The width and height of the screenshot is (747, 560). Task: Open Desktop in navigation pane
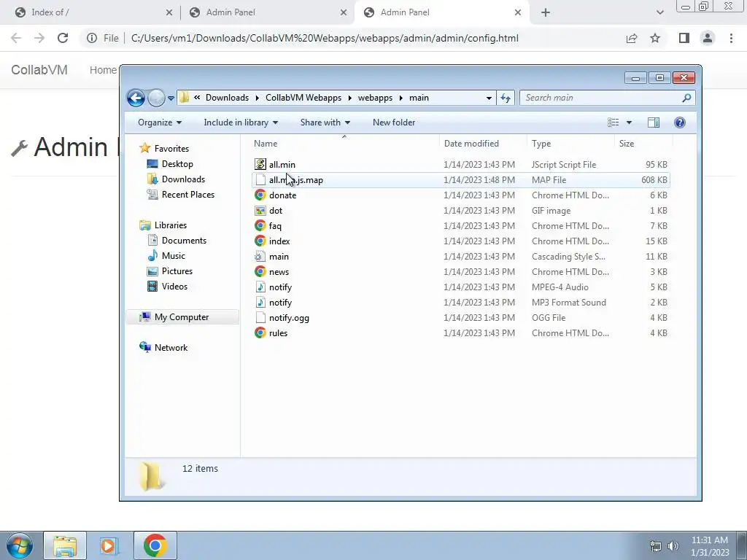(x=170, y=164)
